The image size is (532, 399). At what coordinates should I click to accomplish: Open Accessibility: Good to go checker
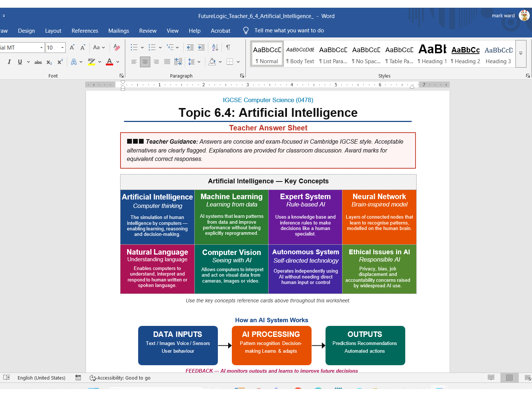[120, 378]
